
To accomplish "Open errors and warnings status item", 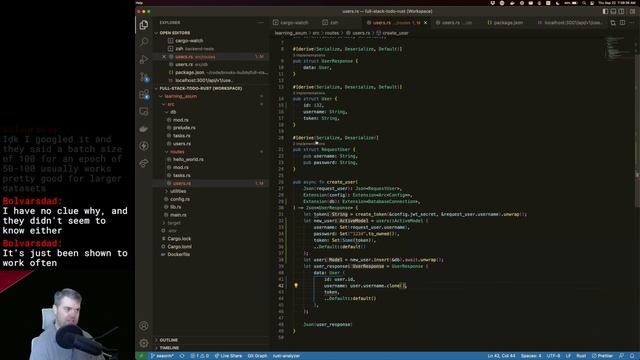I will 200,356.
